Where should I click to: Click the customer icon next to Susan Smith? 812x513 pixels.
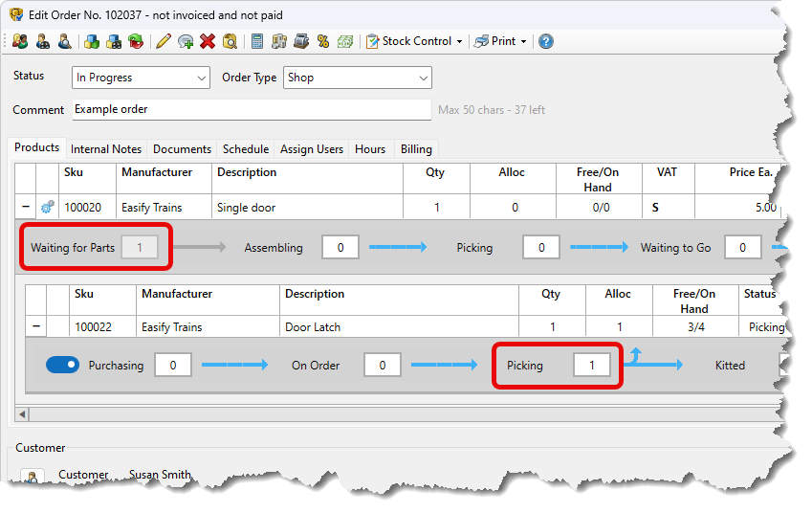pos(33,478)
